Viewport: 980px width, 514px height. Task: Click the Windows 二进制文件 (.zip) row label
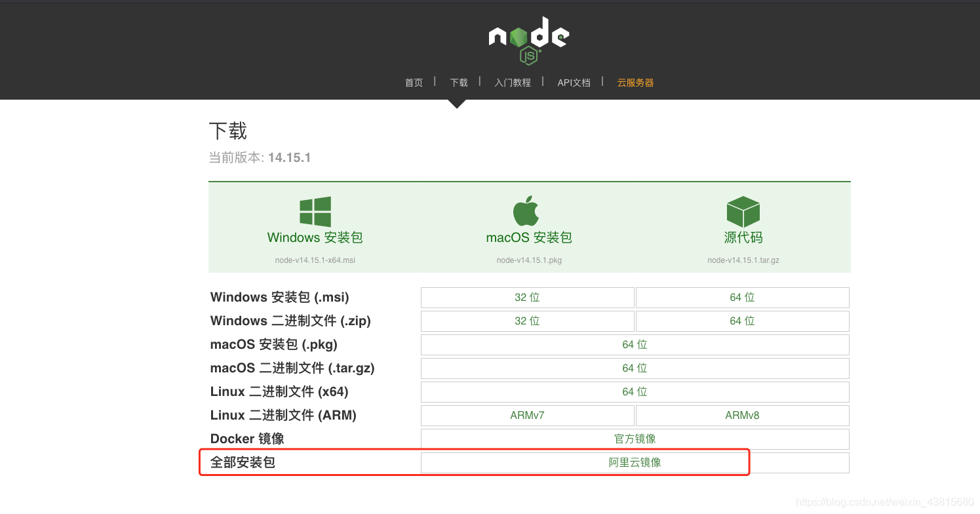click(x=290, y=321)
